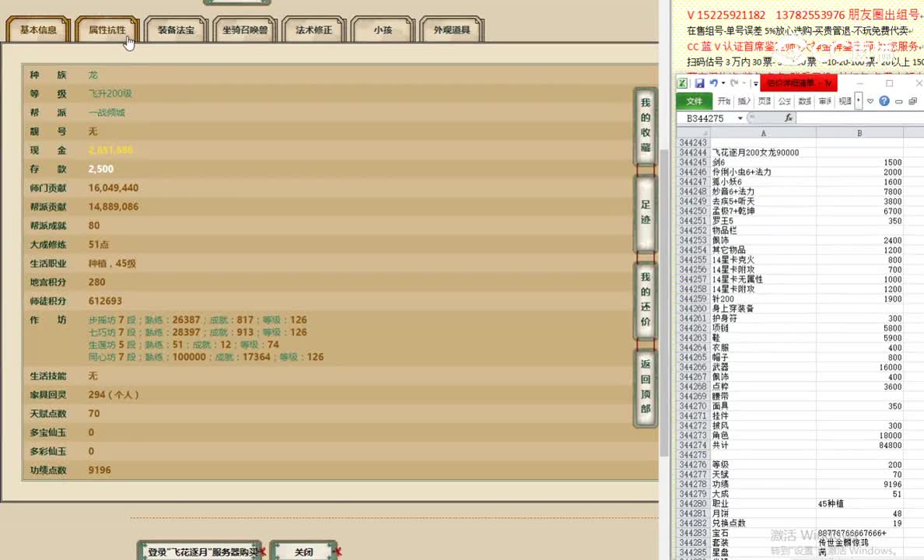
Task: Click the Excel formula bar input
Action: pyautogui.click(x=859, y=118)
